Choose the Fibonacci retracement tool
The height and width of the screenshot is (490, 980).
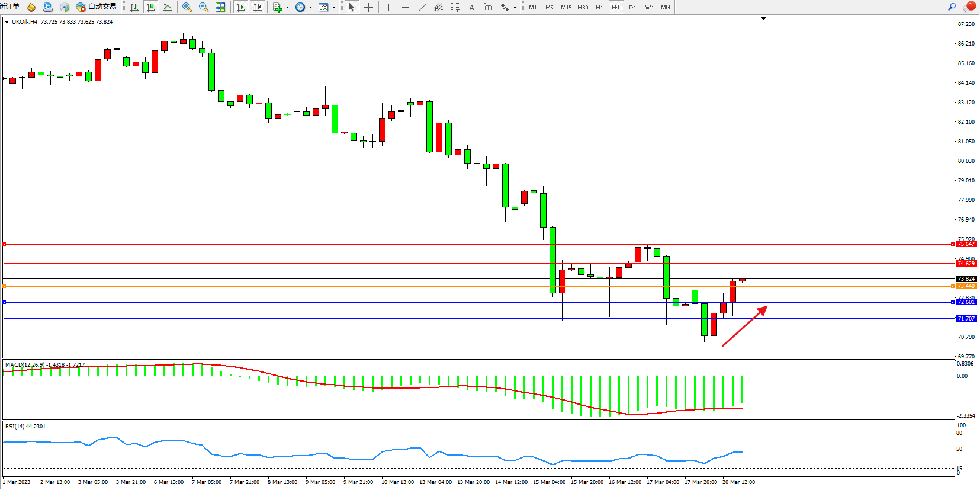455,7
